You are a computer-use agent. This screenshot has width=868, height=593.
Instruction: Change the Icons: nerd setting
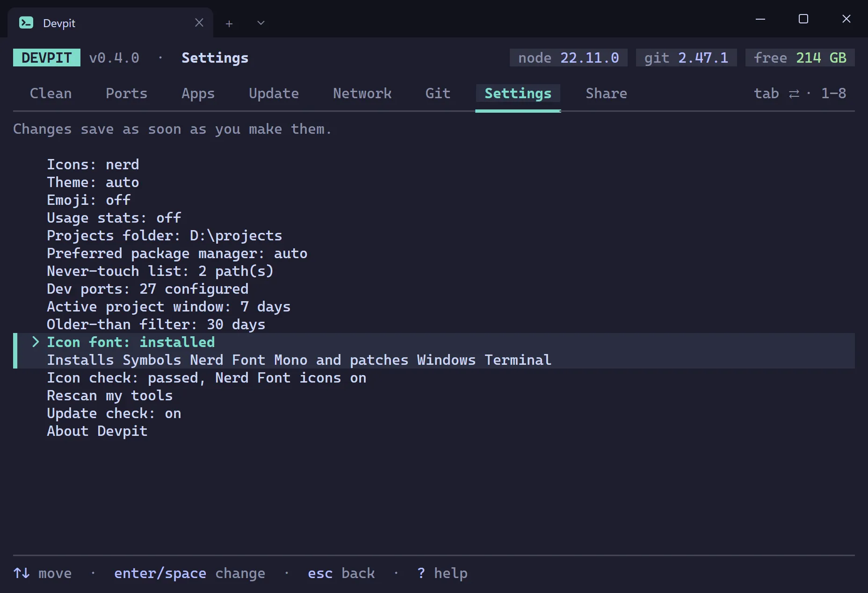click(x=93, y=165)
